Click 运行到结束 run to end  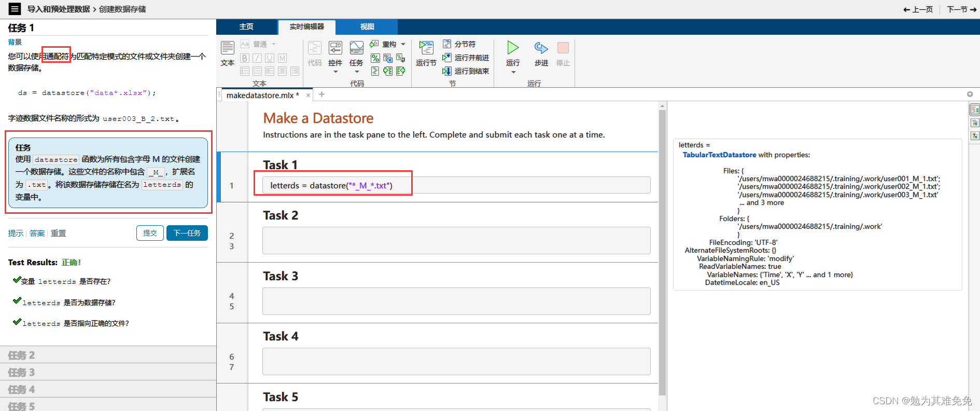coord(465,71)
